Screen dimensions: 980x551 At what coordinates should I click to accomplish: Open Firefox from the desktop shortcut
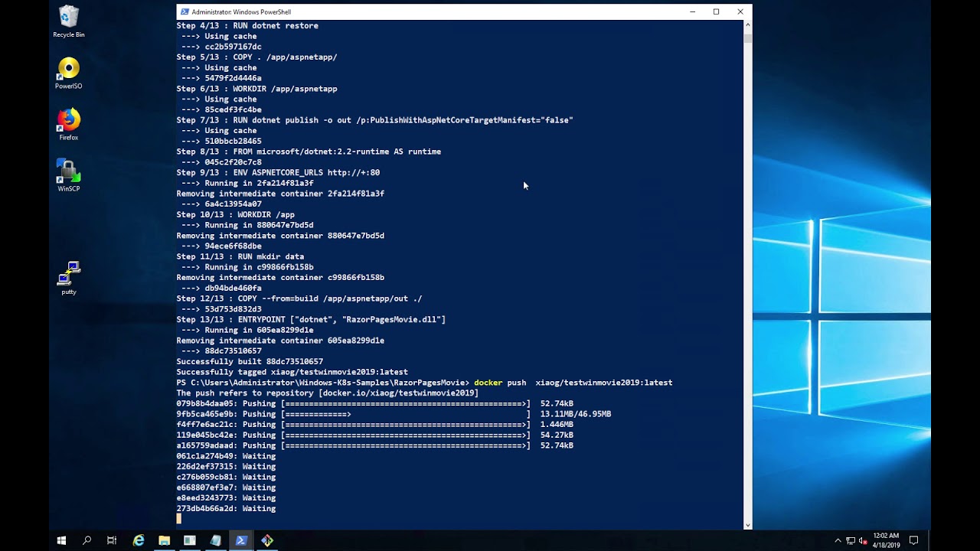pyautogui.click(x=68, y=121)
